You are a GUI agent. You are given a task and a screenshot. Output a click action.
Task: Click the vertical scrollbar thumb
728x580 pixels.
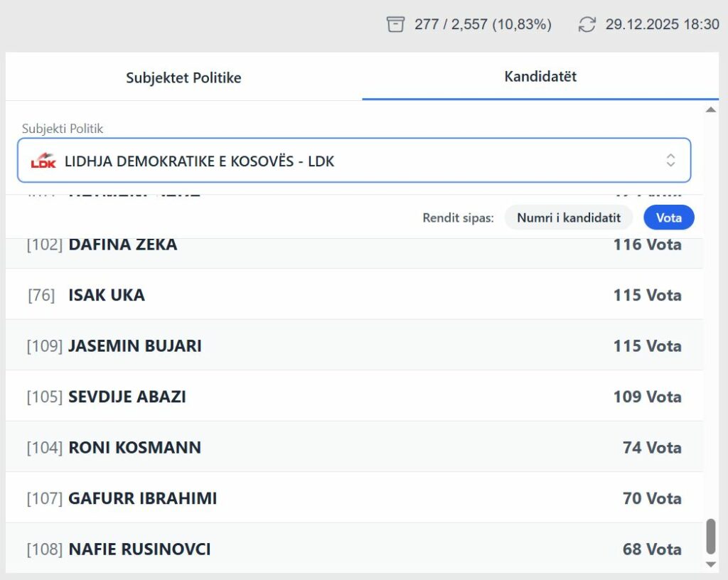click(710, 536)
